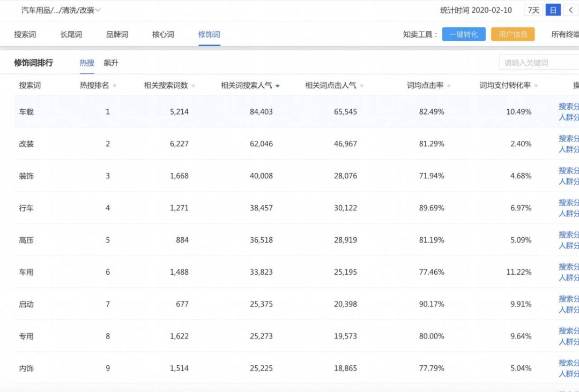This screenshot has height=392, width=579.
Task: Click the 搜索词 column header
Action: (30, 86)
